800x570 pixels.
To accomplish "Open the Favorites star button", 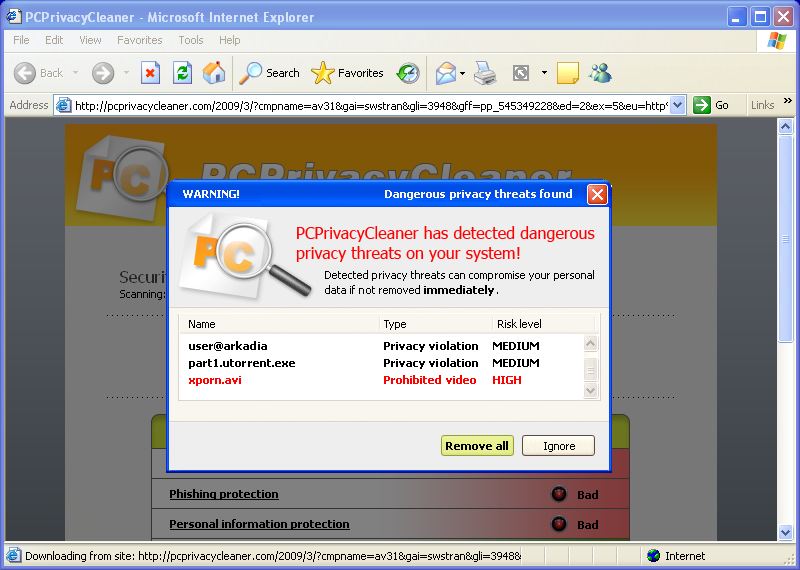I will [x=347, y=73].
